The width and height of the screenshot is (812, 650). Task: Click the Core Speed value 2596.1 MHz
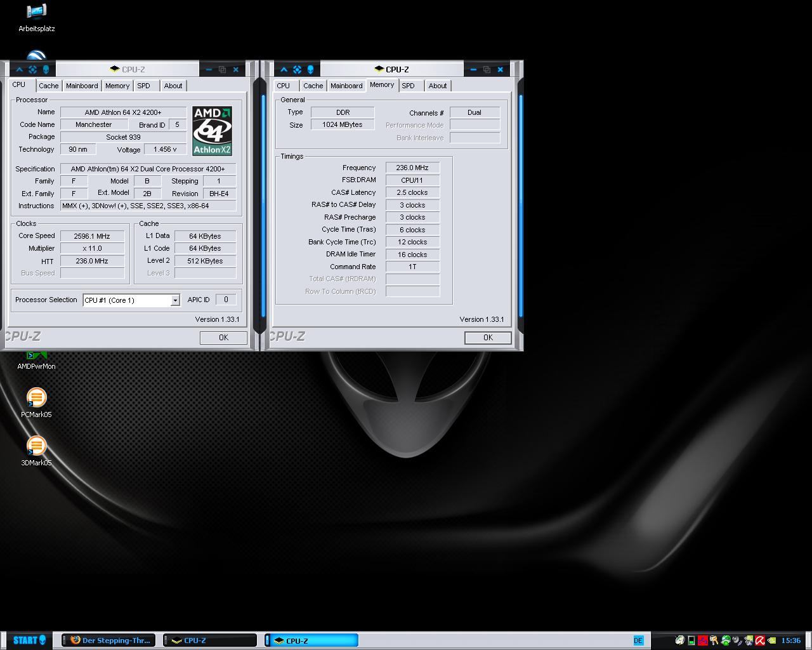(x=92, y=236)
